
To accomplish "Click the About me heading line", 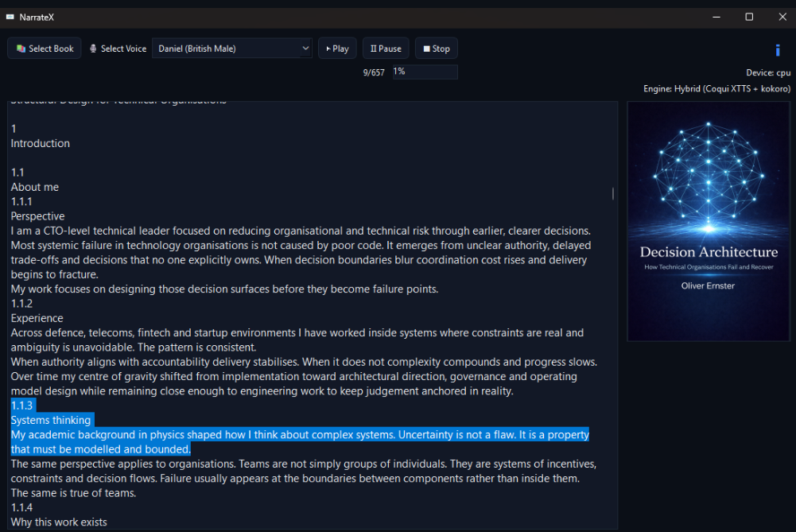I will pyautogui.click(x=35, y=187).
